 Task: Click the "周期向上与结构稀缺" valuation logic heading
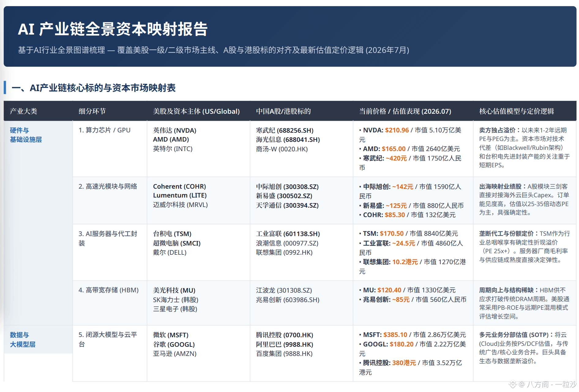[506, 290]
